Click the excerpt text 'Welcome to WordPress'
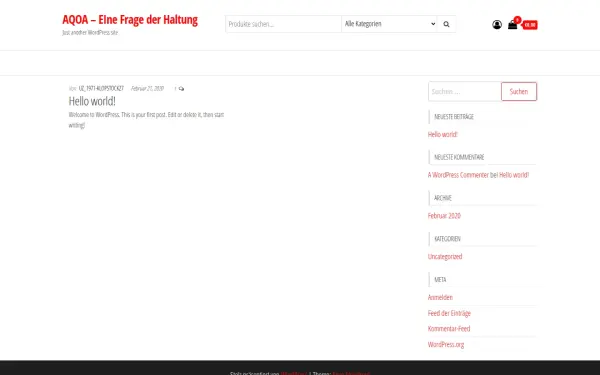The image size is (600, 375). [x=146, y=120]
